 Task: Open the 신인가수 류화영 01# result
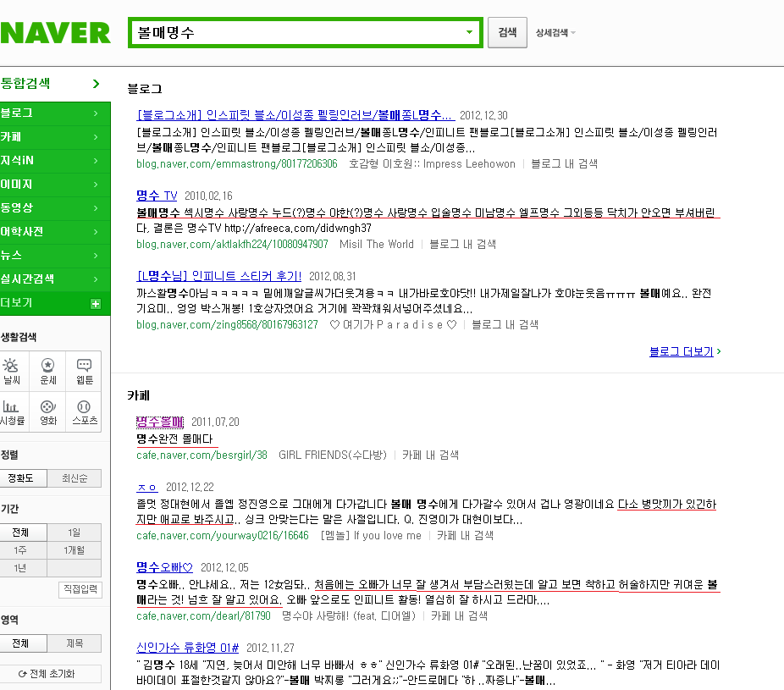click(x=187, y=648)
